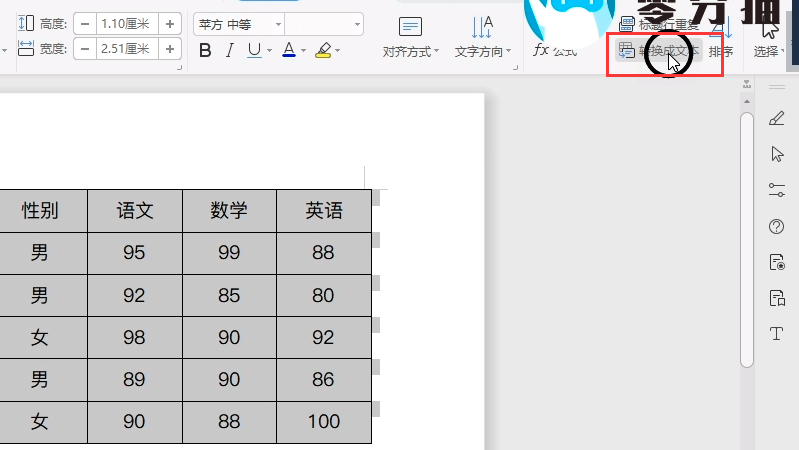Toggle bold formatting
The width and height of the screenshot is (799, 450).
[206, 50]
